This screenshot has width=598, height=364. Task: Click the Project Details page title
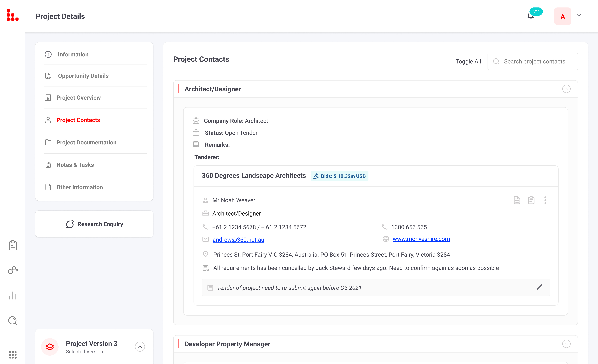pos(60,16)
